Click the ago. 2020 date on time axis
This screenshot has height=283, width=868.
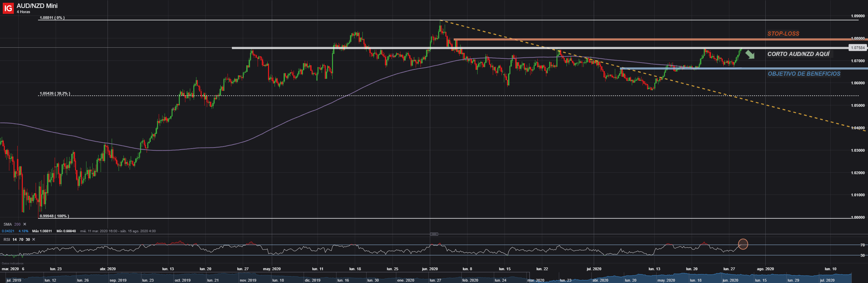[x=765, y=269]
